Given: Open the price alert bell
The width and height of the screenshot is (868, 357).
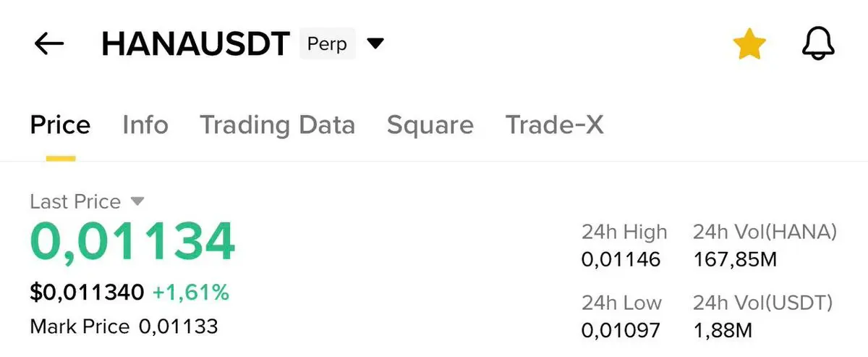Looking at the screenshot, I should click(818, 45).
